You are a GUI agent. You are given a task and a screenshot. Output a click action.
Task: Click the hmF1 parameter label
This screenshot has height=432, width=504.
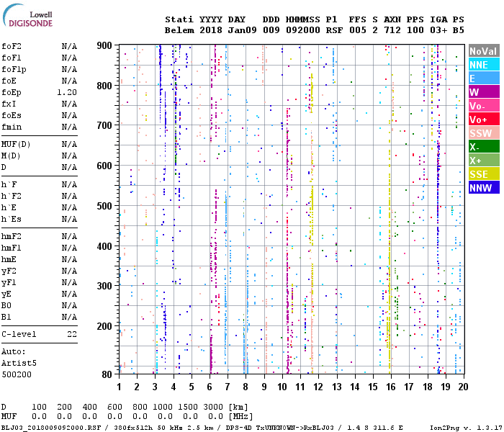tap(12, 248)
